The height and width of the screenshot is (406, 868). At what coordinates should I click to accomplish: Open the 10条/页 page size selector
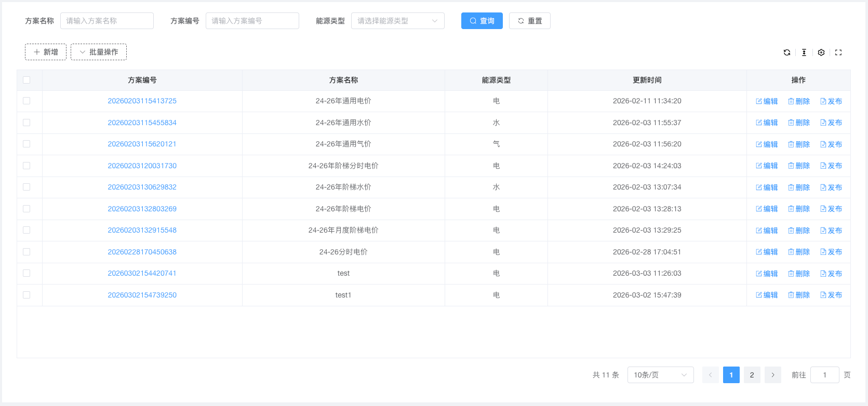point(661,375)
